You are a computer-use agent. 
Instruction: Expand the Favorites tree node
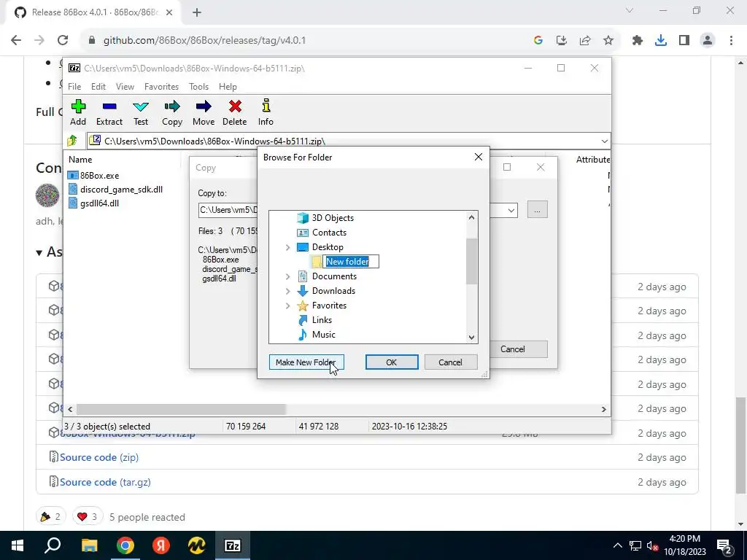(287, 306)
